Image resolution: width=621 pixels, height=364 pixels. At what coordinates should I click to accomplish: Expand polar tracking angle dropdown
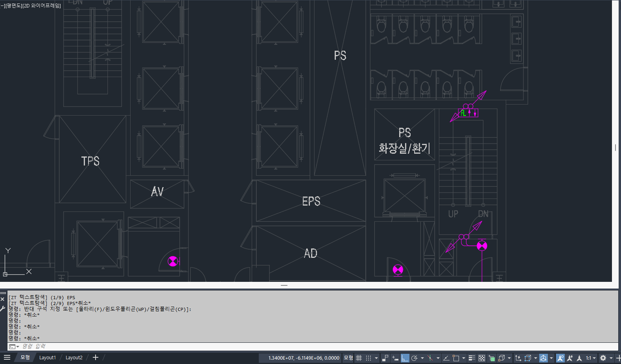click(422, 358)
